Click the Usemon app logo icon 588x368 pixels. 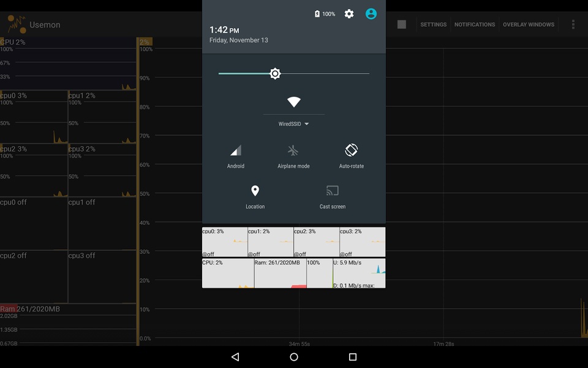click(17, 25)
